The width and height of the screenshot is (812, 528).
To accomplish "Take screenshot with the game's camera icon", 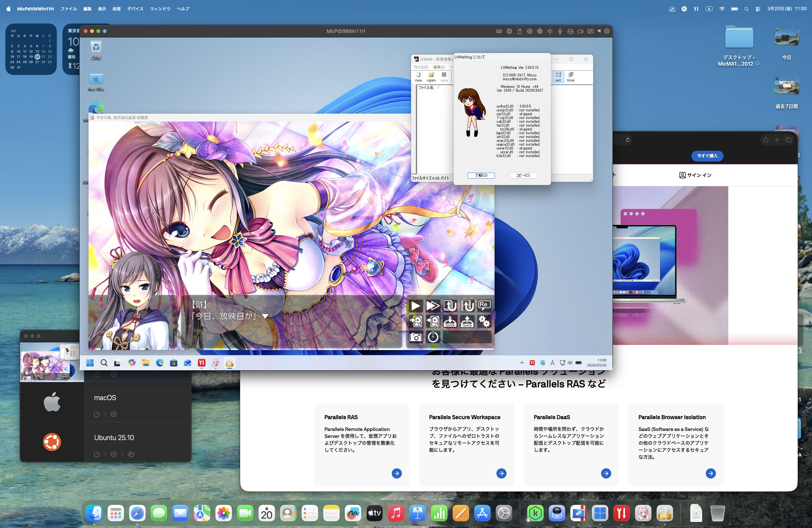I will click(x=415, y=337).
